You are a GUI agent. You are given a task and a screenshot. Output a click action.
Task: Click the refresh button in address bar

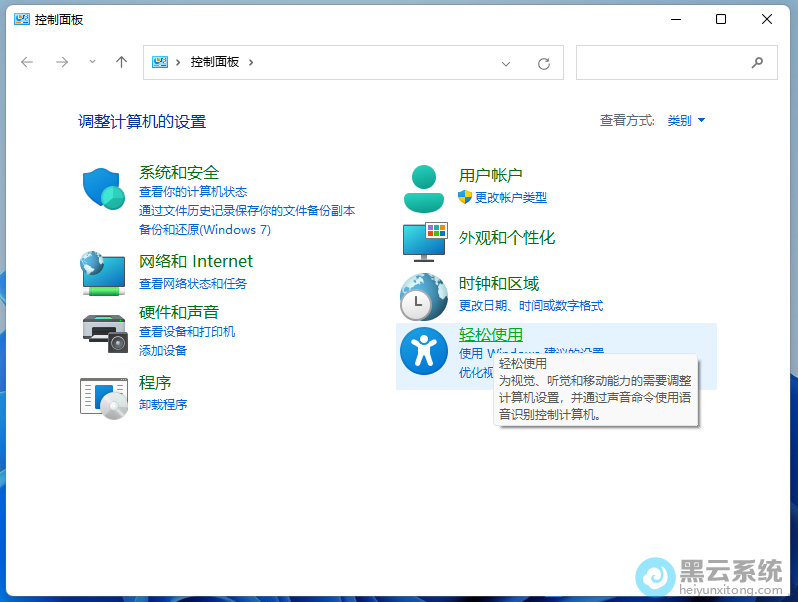pyautogui.click(x=544, y=63)
